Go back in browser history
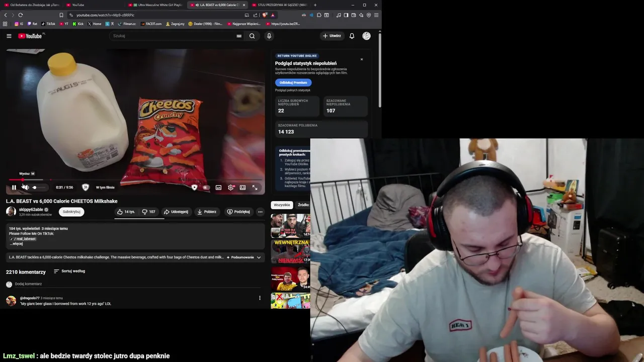The width and height of the screenshot is (644, 362). click(x=6, y=15)
